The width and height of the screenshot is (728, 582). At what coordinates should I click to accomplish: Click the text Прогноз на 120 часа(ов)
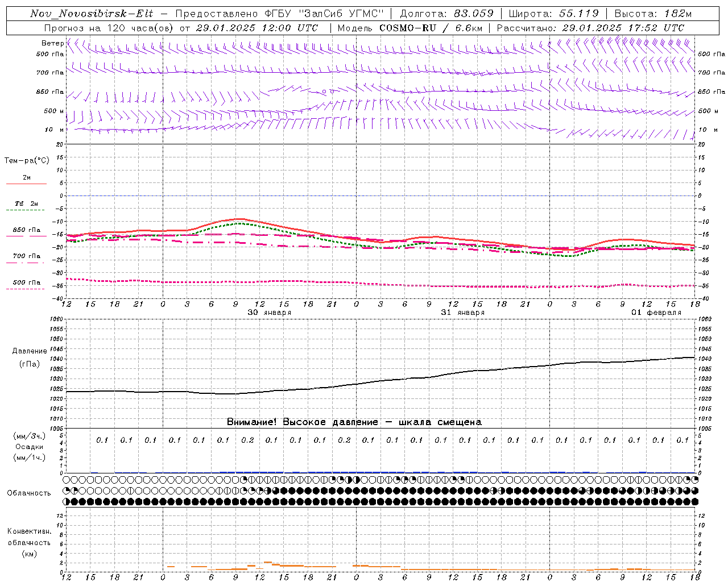(x=109, y=28)
